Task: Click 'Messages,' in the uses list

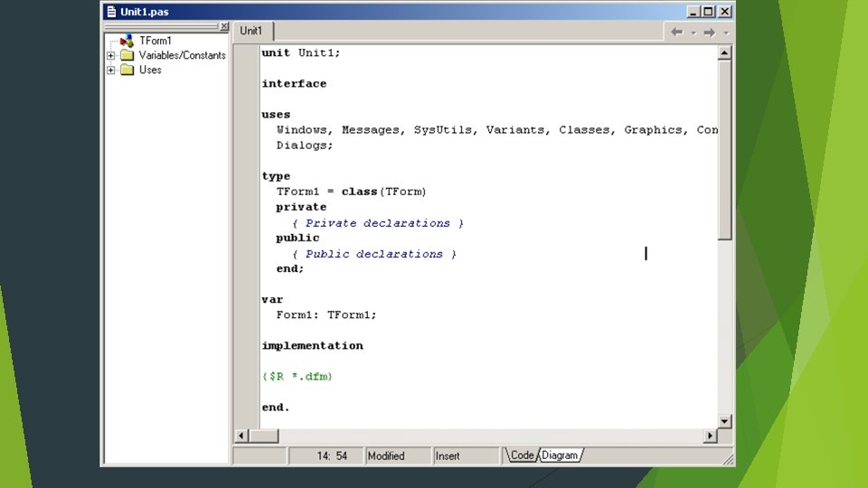Action: 373,130
